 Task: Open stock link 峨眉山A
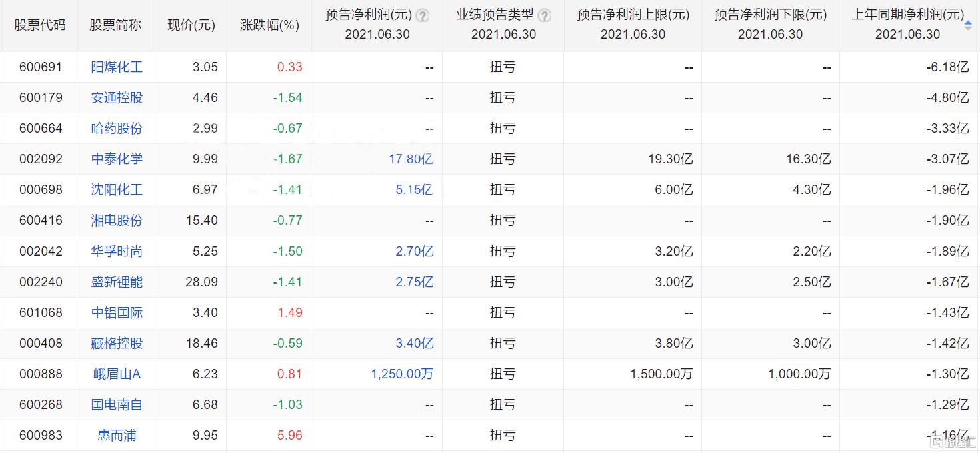coord(117,374)
